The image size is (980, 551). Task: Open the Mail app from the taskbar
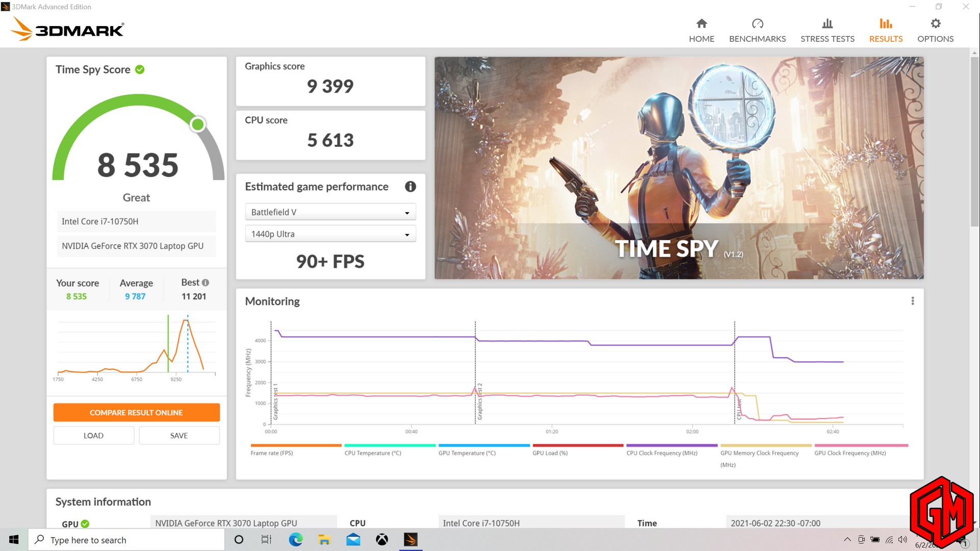(x=353, y=540)
